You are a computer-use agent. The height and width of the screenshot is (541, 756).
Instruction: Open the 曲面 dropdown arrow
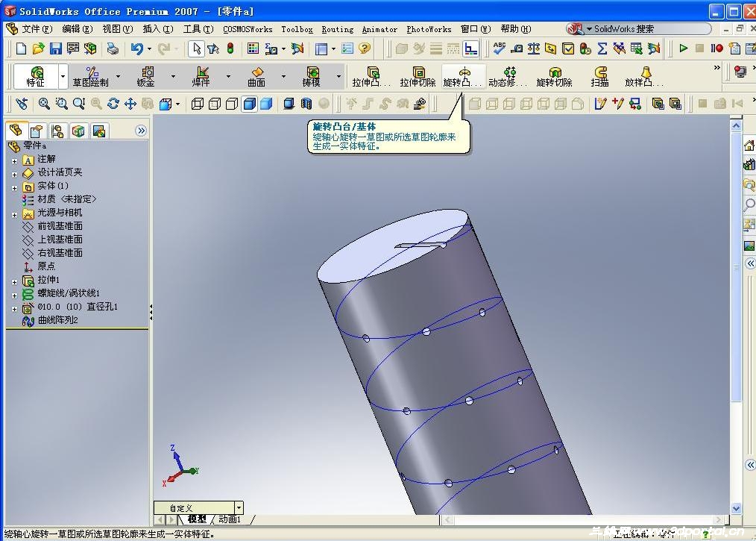(x=283, y=76)
